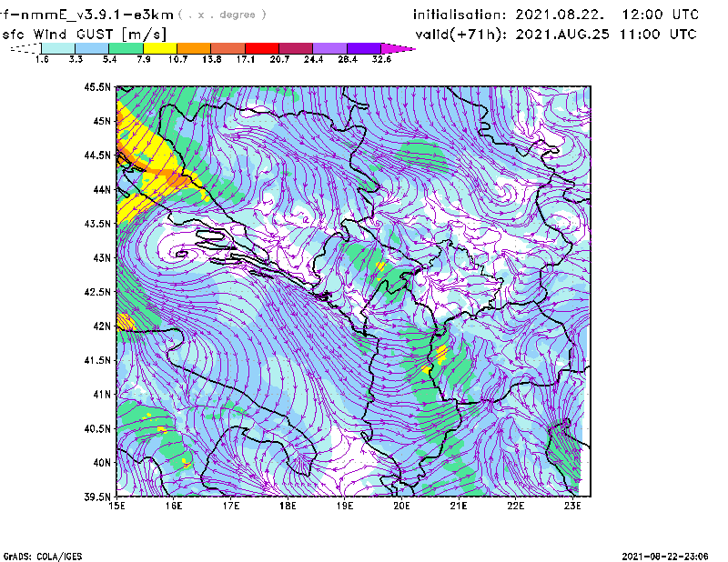
Task: Click the '( . x . degree )' grey text
Action: 222,15
